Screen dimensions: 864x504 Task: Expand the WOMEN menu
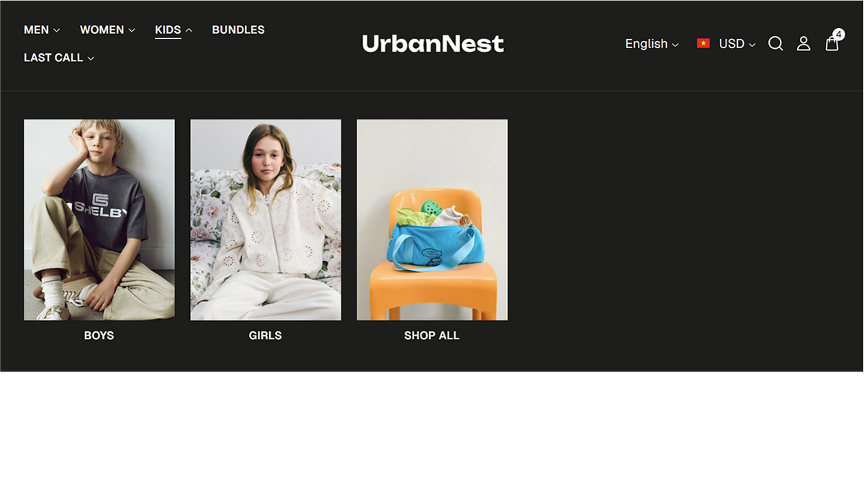(x=107, y=30)
